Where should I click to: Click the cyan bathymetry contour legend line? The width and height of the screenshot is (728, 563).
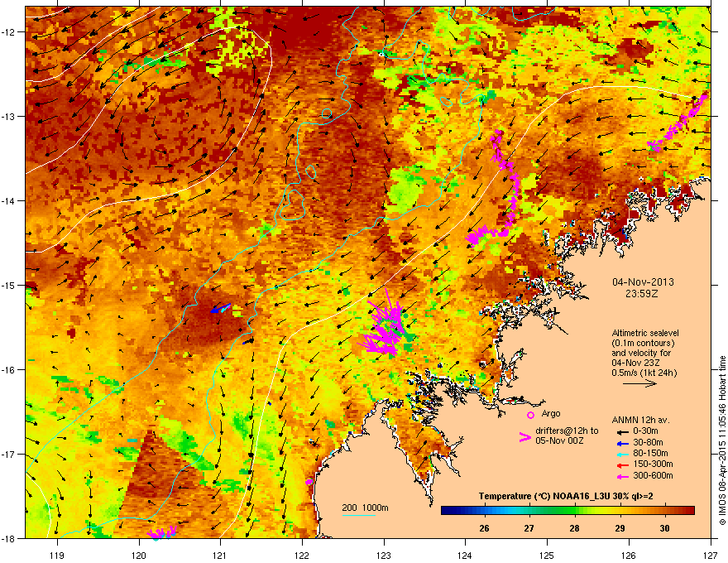pyautogui.click(x=359, y=515)
